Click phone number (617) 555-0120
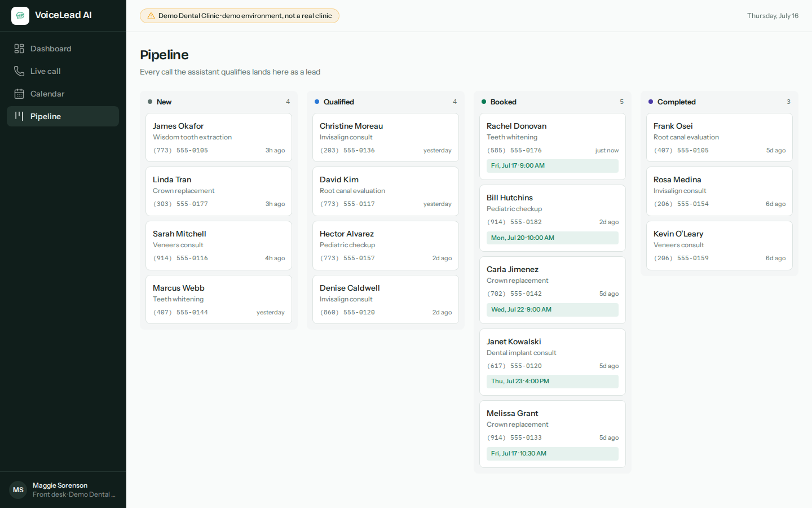812x508 pixels. click(x=514, y=366)
